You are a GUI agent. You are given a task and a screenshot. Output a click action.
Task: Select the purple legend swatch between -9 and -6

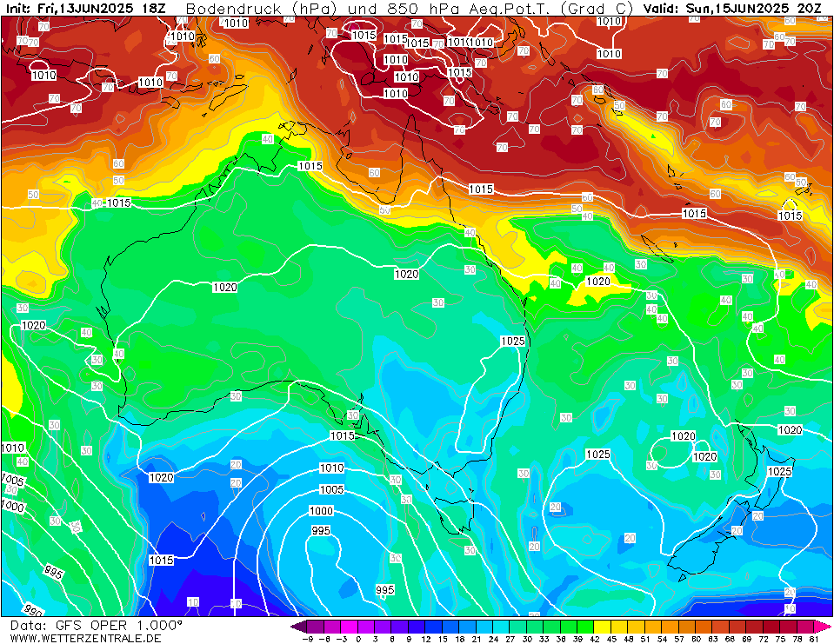(x=316, y=627)
